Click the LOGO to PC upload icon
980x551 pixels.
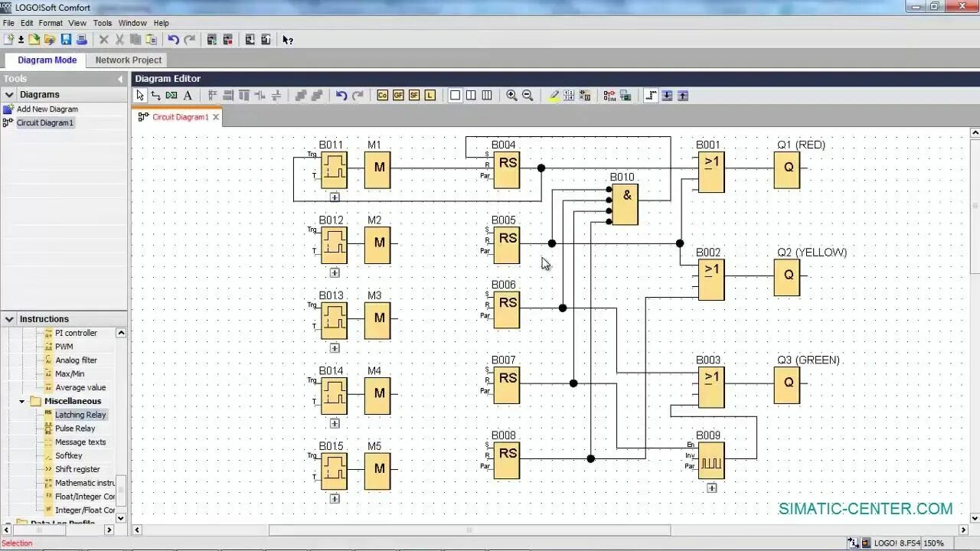pyautogui.click(x=266, y=40)
